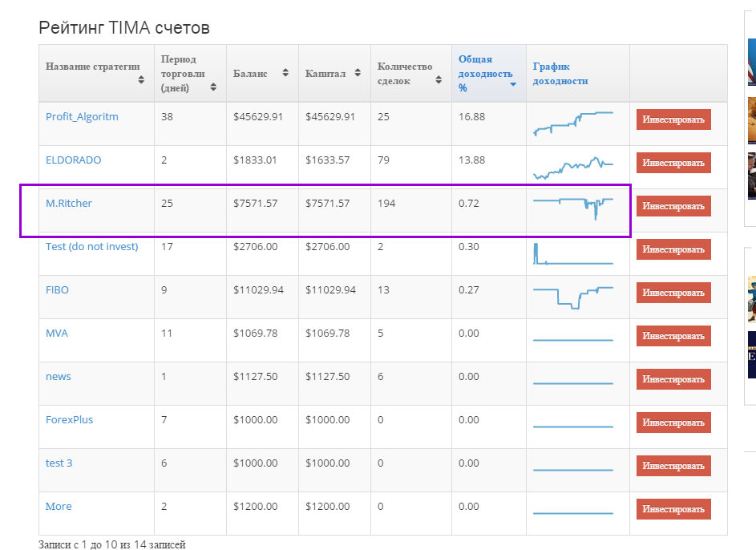The width and height of the screenshot is (756, 550).
Task: Click График доходности column header
Action: click(560, 73)
